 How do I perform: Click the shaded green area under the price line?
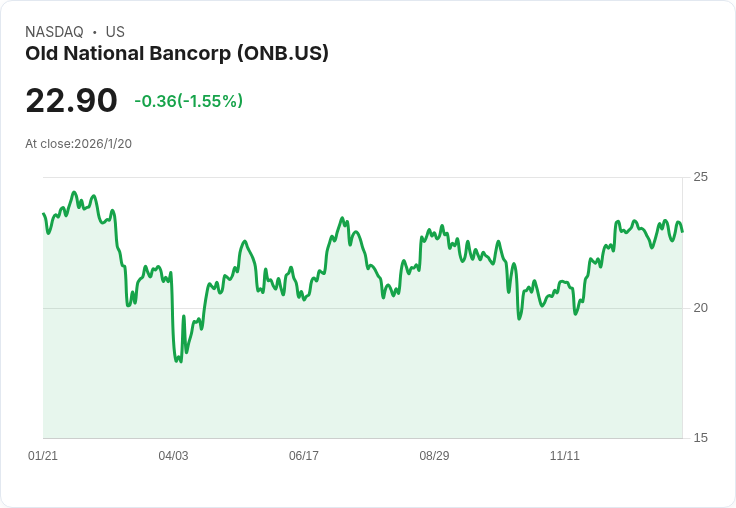tap(363, 376)
